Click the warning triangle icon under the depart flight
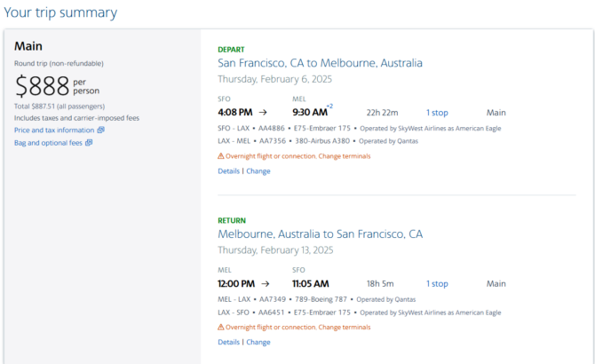The image size is (595, 364). [221, 156]
